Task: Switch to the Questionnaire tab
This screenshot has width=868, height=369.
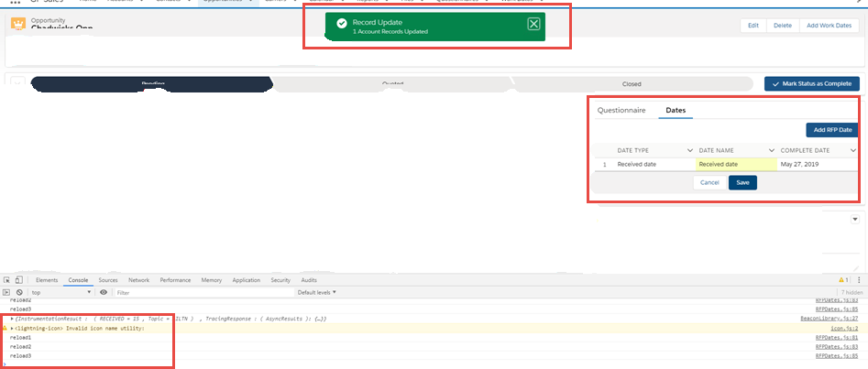Action: (621, 110)
